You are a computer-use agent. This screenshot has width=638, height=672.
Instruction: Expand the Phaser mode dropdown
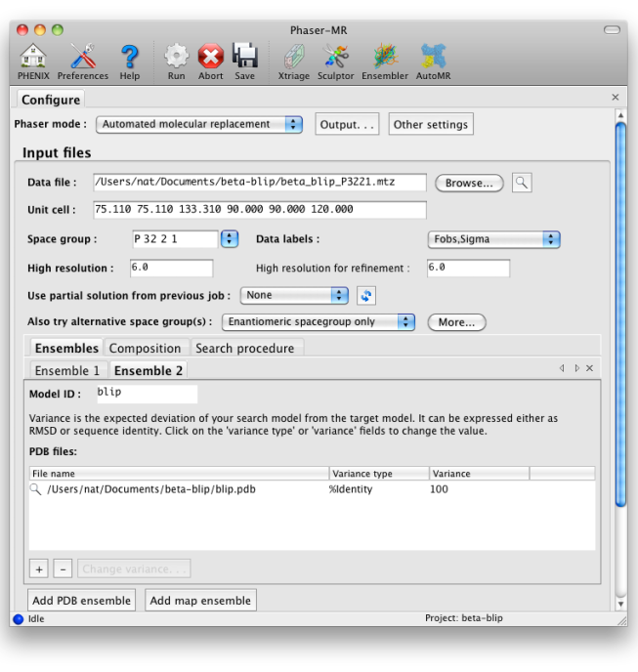coord(200,124)
